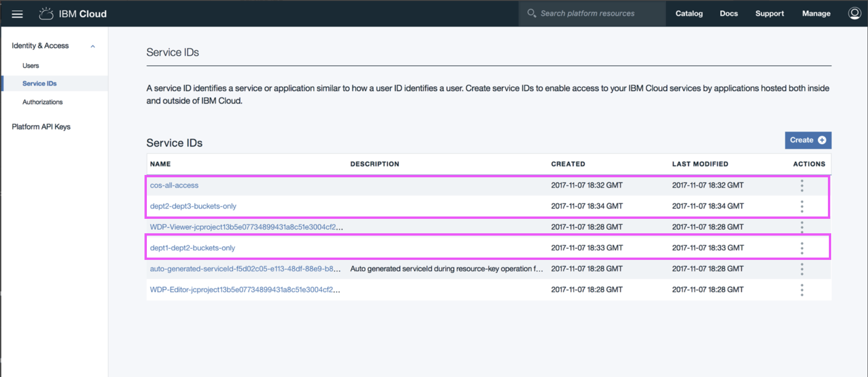The image size is (868, 377).
Task: Open the Catalog link in header
Action: [x=689, y=14]
